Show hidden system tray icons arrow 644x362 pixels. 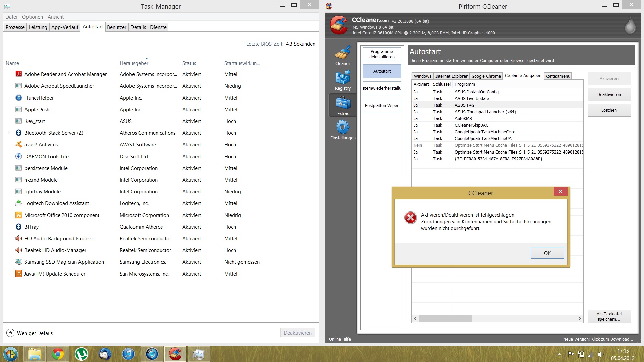[x=559, y=354]
